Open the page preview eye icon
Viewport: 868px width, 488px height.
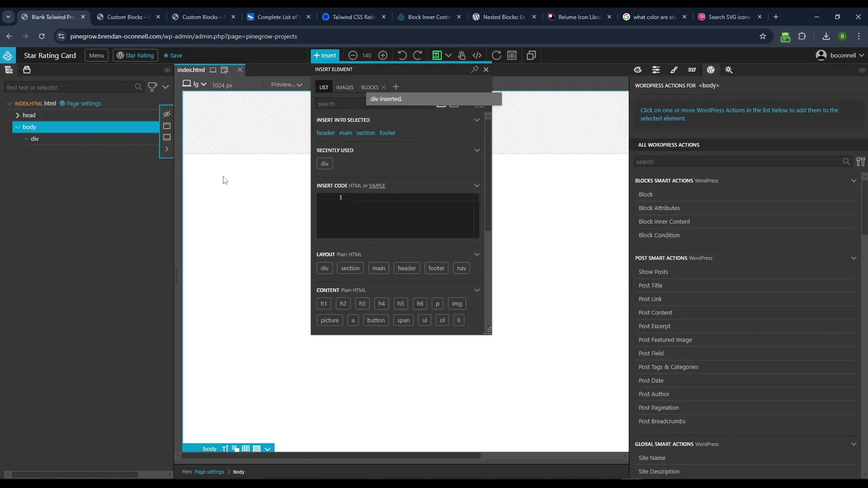pos(512,55)
